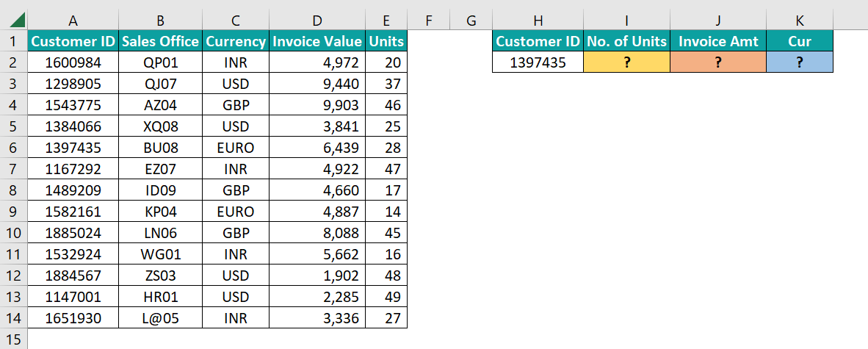The height and width of the screenshot is (349, 868).
Task: Click the No. of Units header cell
Action: pos(626,41)
